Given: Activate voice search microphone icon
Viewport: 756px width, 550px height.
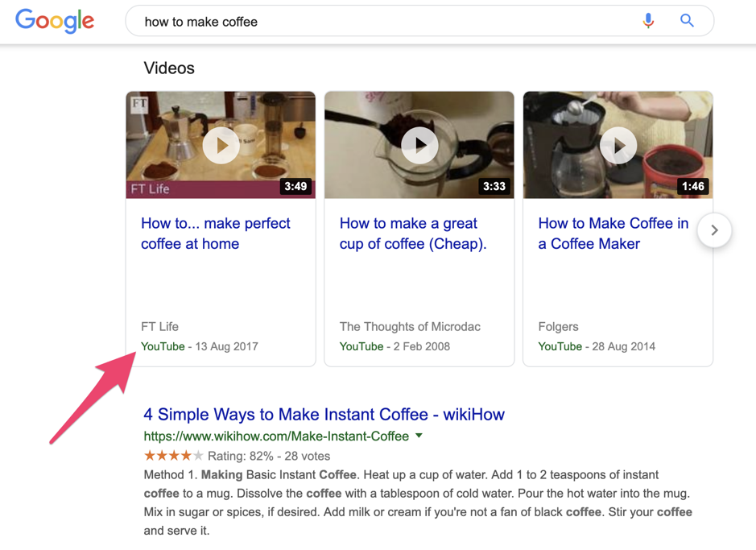Looking at the screenshot, I should [648, 21].
